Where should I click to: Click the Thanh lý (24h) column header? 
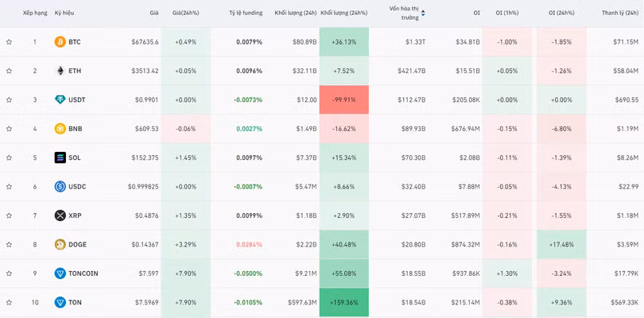click(x=619, y=13)
